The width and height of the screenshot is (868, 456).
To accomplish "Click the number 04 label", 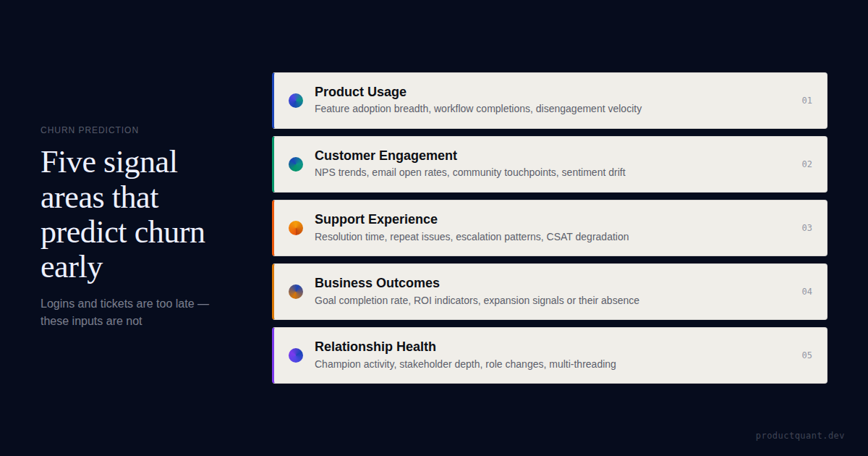I will 807,292.
